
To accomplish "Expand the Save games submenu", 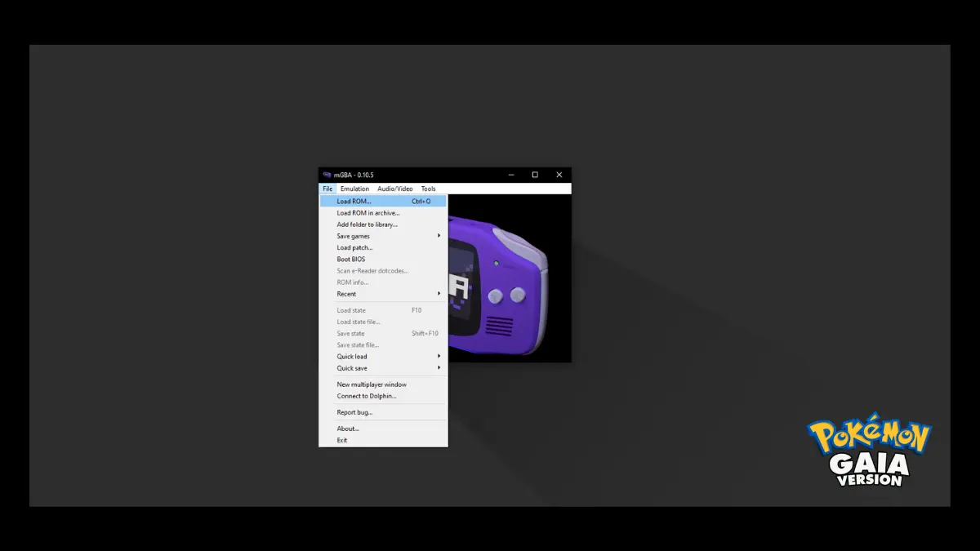I will pos(383,236).
